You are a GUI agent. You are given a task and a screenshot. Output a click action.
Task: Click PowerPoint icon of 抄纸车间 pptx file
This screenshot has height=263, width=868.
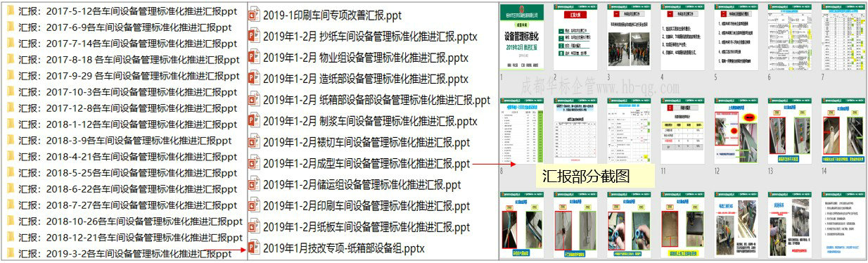[254, 37]
